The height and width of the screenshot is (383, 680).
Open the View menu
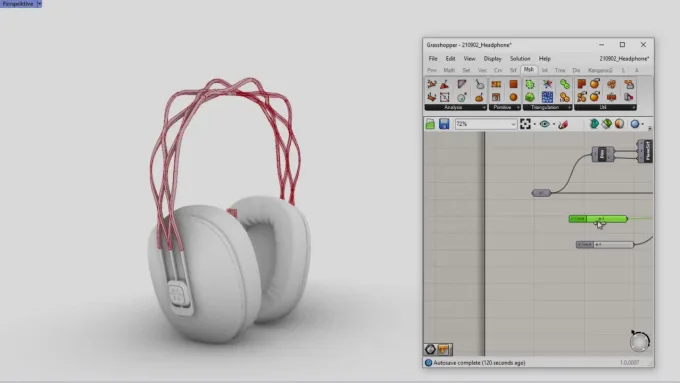tap(469, 59)
